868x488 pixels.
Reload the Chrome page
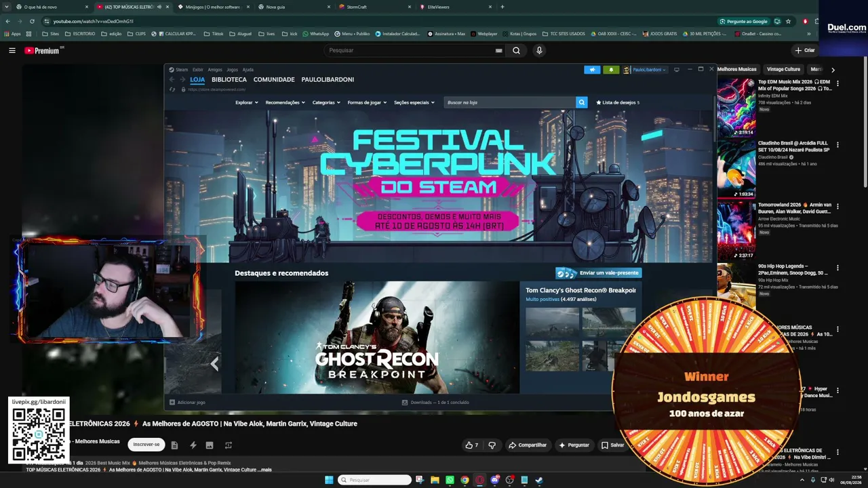[32, 21]
